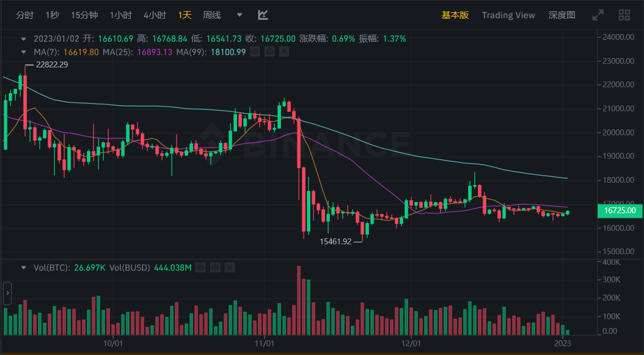The image size is (644, 355).
Task: Remove the Vol indicator with its X icon
Action: 229,267
